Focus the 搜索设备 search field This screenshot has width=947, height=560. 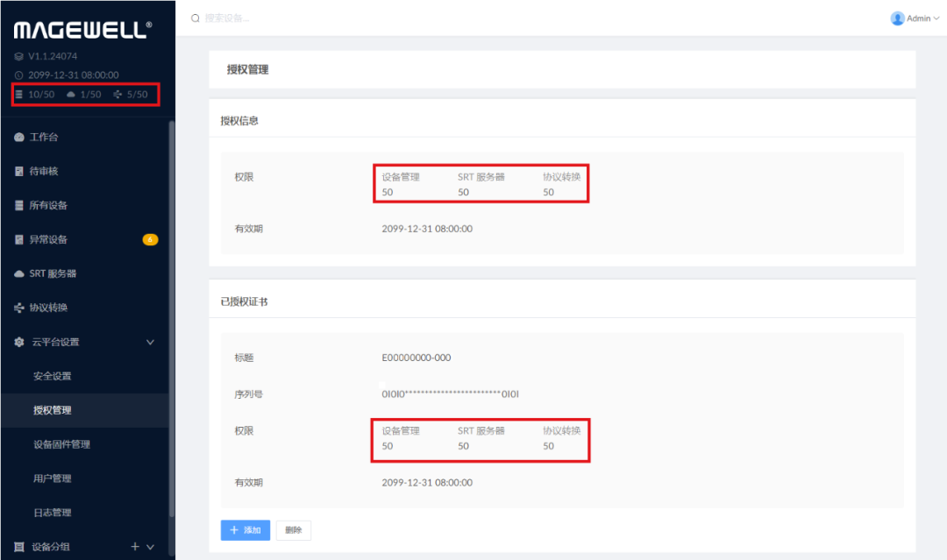[263, 18]
